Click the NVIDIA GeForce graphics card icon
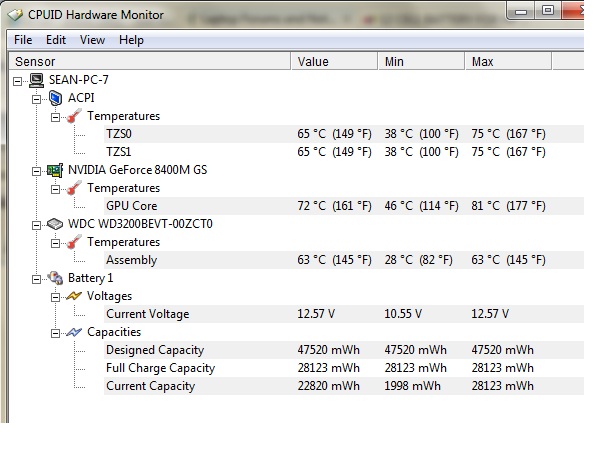The image size is (600, 450). click(55, 170)
